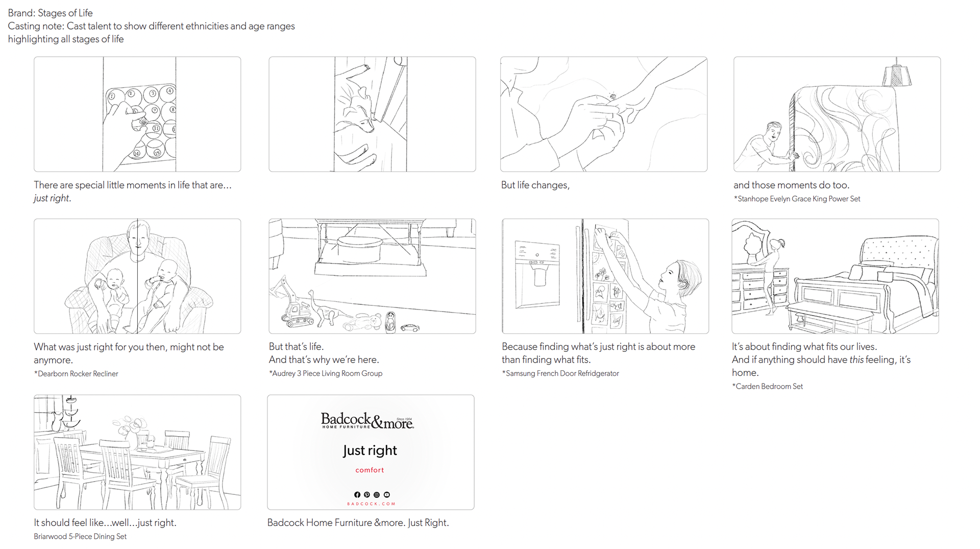
Task: Select the dog at door storyboard frame
Action: [x=372, y=114]
